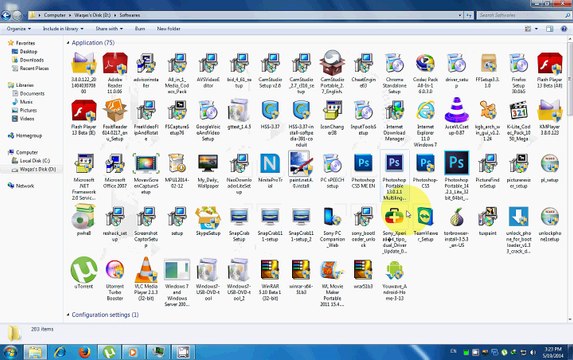This screenshot has width=573, height=360.
Task: Select the paint.net install icon
Action: pyautogui.click(x=300, y=163)
